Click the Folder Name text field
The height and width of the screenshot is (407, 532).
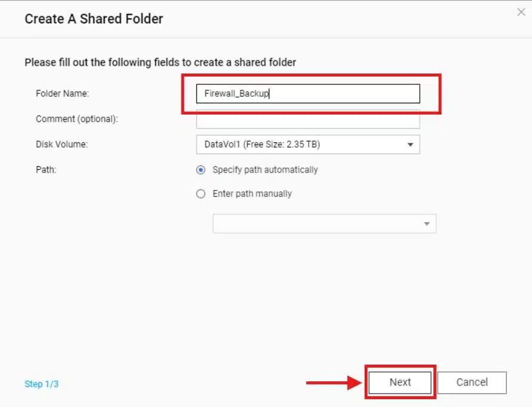click(307, 93)
